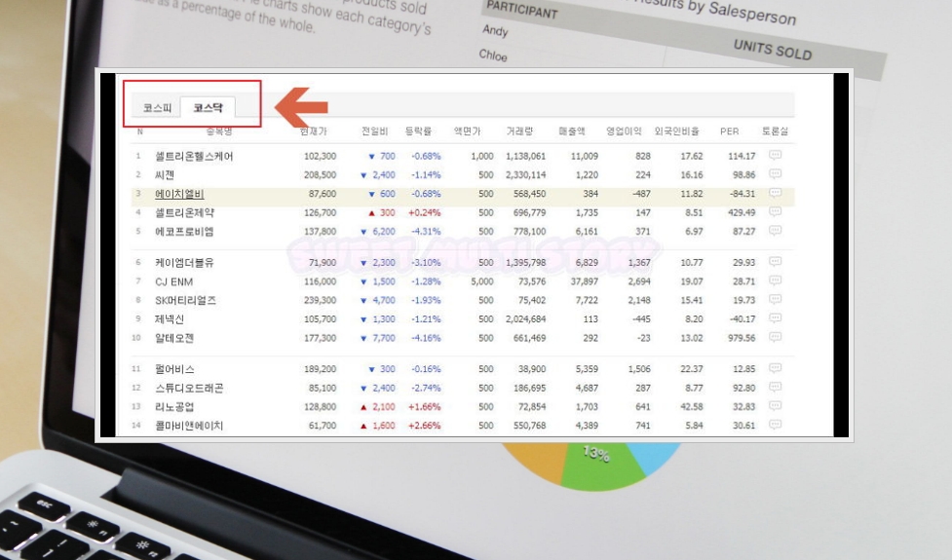Select sales value 37,897
This screenshot has height=560, width=952.
click(x=584, y=281)
